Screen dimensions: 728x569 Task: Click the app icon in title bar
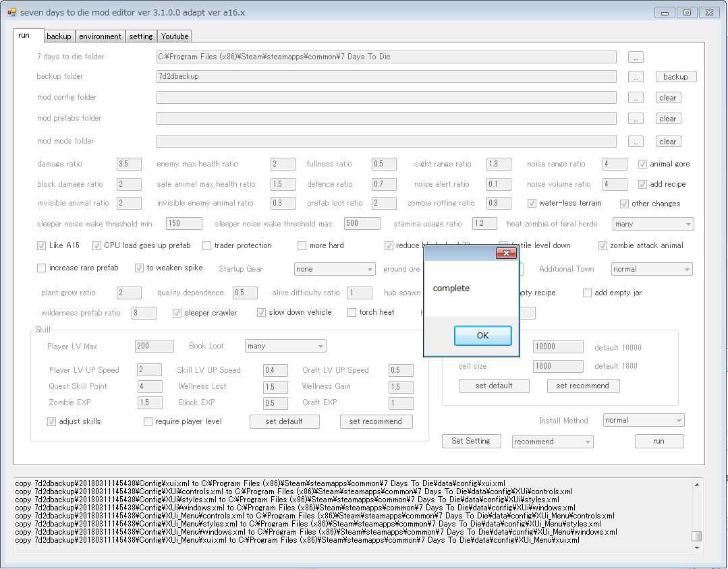(x=12, y=13)
